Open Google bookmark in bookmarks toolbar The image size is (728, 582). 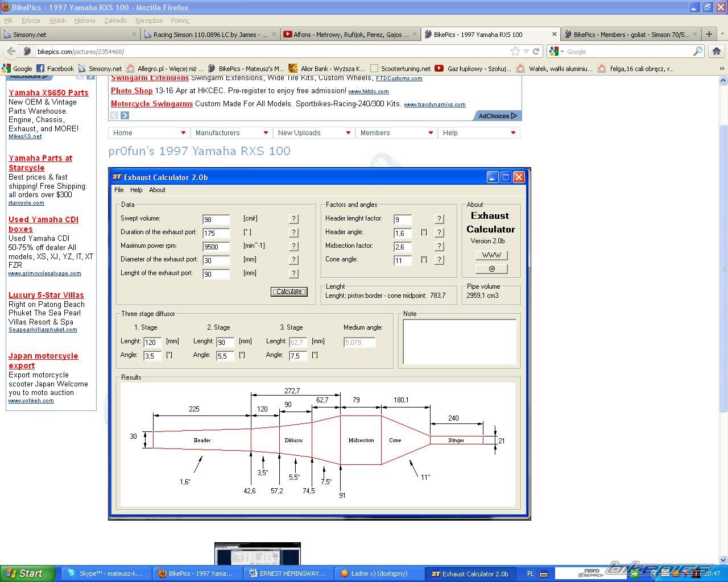pos(18,69)
